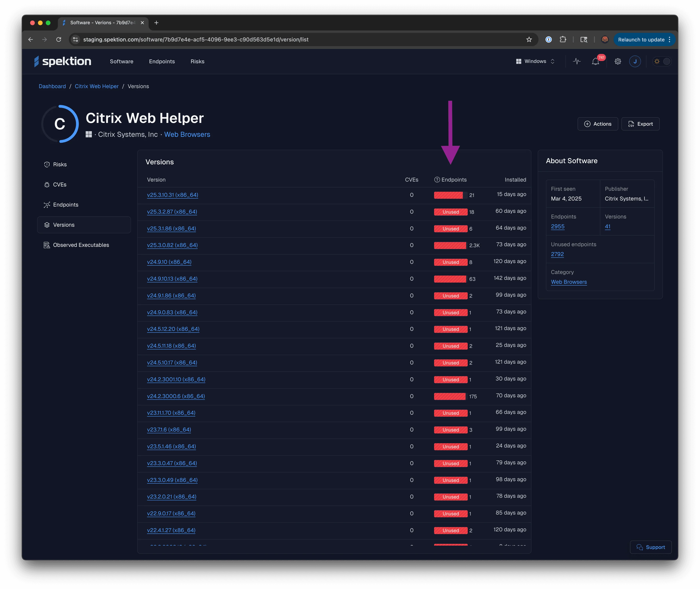Open the Chrome three-dot menu
The height and width of the screenshot is (589, 700).
(x=669, y=39)
